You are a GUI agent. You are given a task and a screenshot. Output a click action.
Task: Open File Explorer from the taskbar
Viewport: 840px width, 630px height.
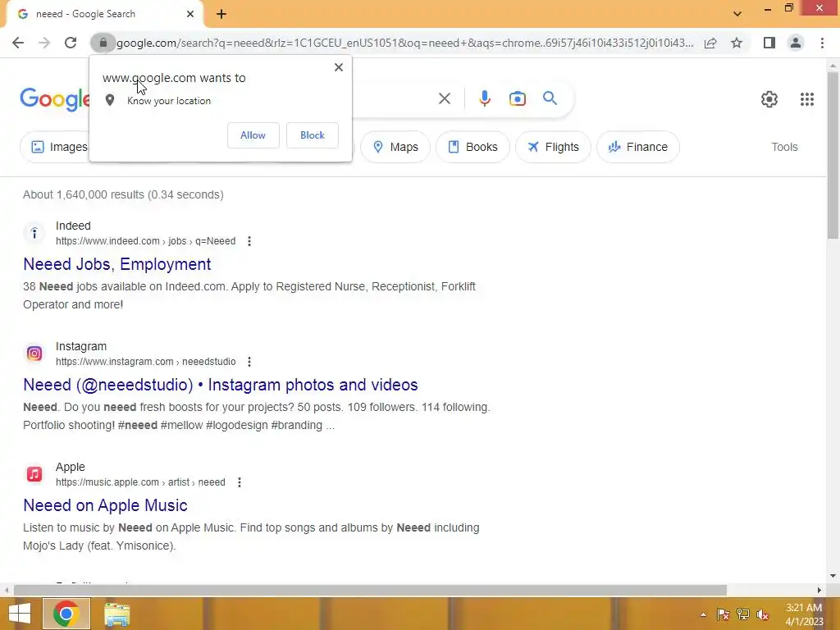coord(116,614)
